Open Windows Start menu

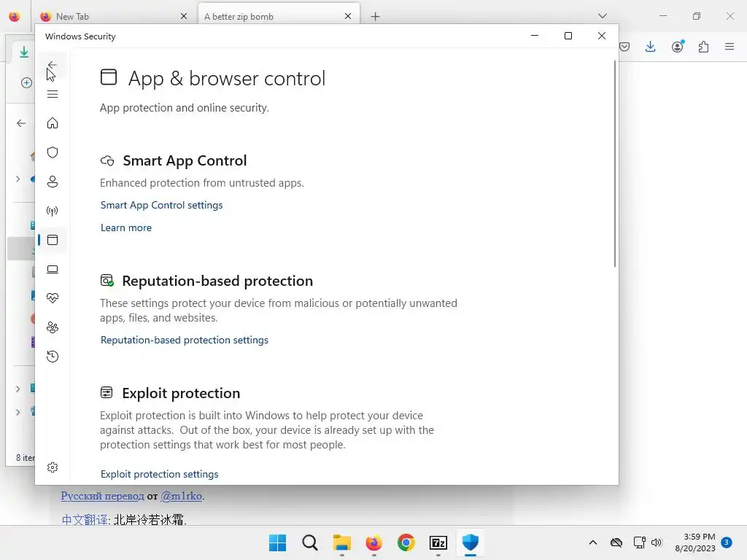(278, 542)
